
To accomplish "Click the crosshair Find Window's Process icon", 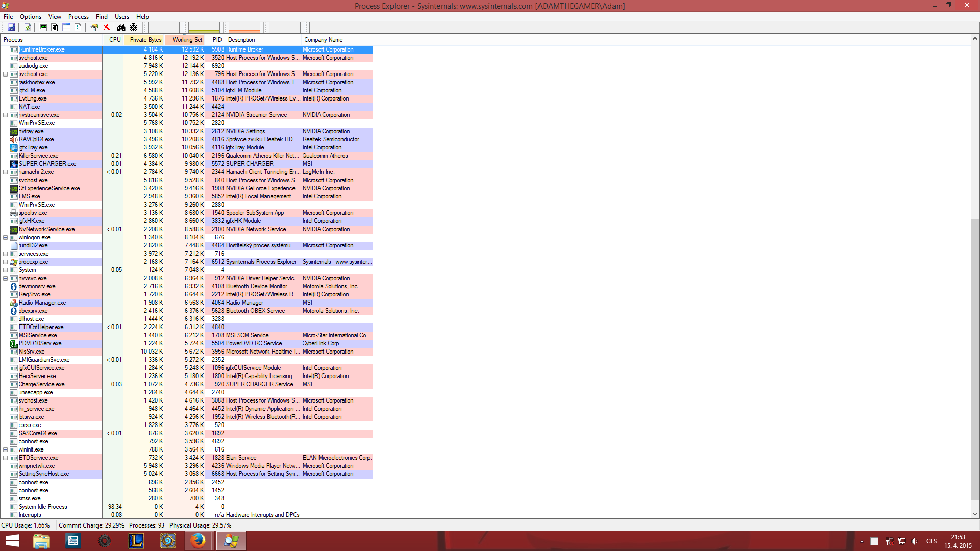I will (x=134, y=28).
